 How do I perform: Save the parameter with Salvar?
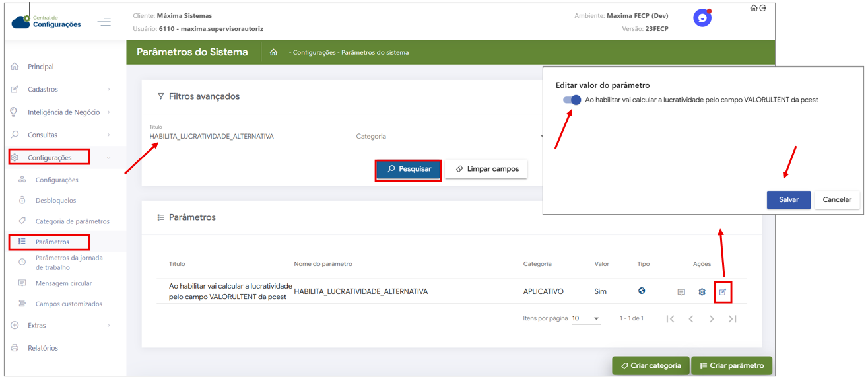point(788,199)
